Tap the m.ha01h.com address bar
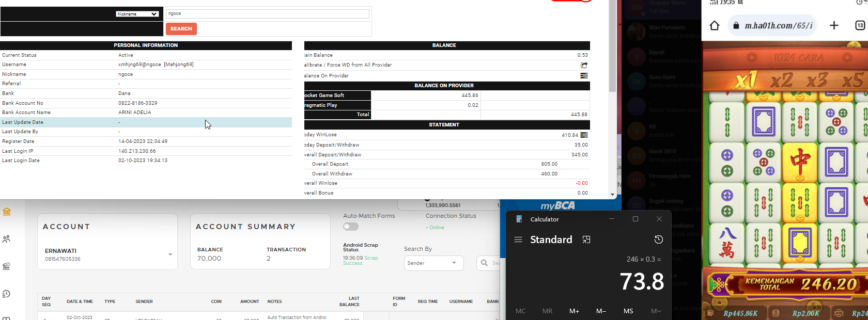The image size is (868, 320). 772,25
